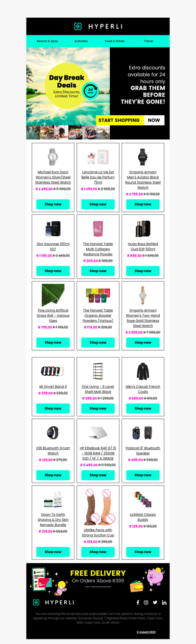The image size is (196, 644).
Task: Open the HP EliteBook 840 G7 link
Action: point(98,453)
